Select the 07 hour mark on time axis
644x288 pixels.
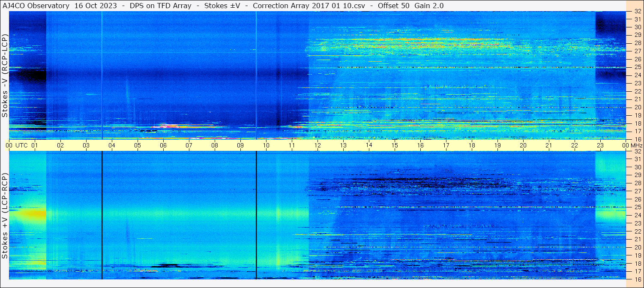point(189,145)
